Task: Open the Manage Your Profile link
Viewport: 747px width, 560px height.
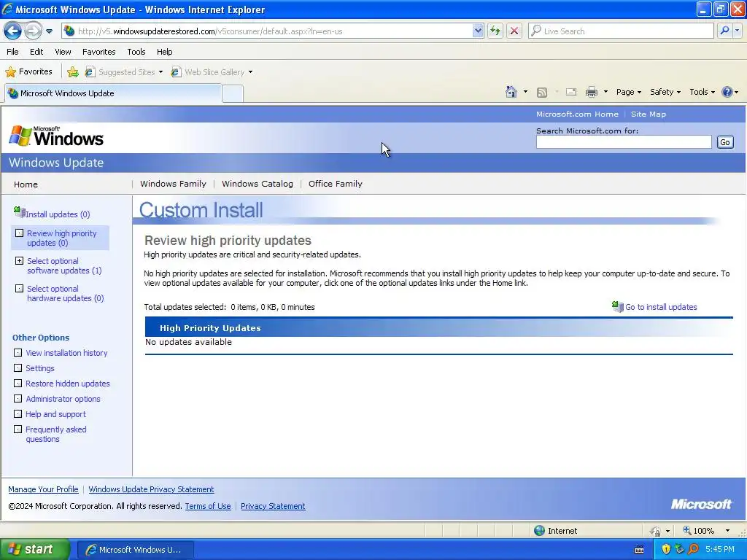Action: click(43, 489)
